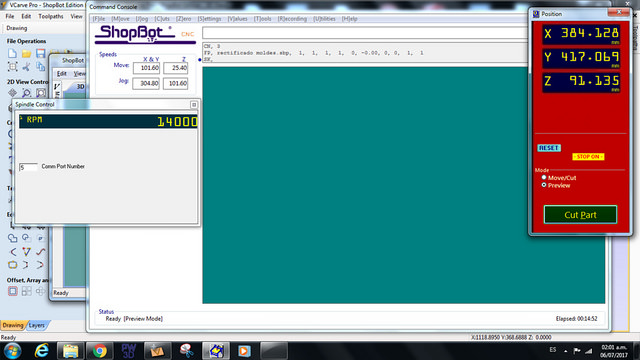Switch to the Layers tab
This screenshot has height=360, width=640.
point(36,325)
